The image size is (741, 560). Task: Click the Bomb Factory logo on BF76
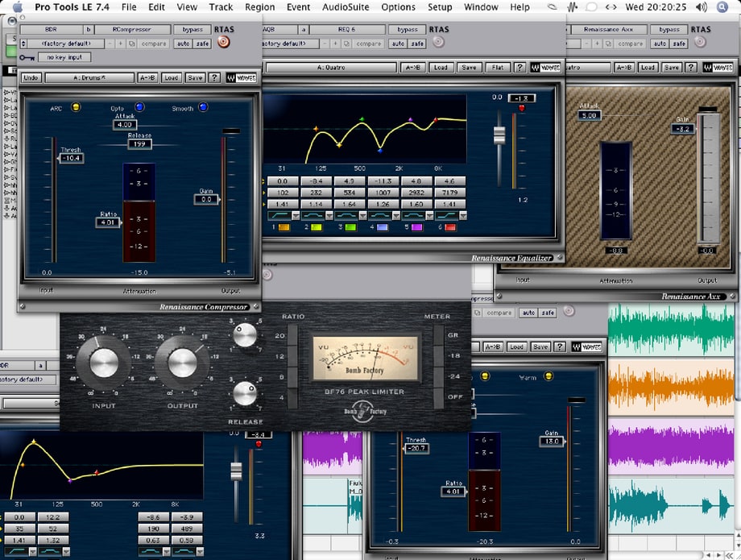click(x=365, y=412)
